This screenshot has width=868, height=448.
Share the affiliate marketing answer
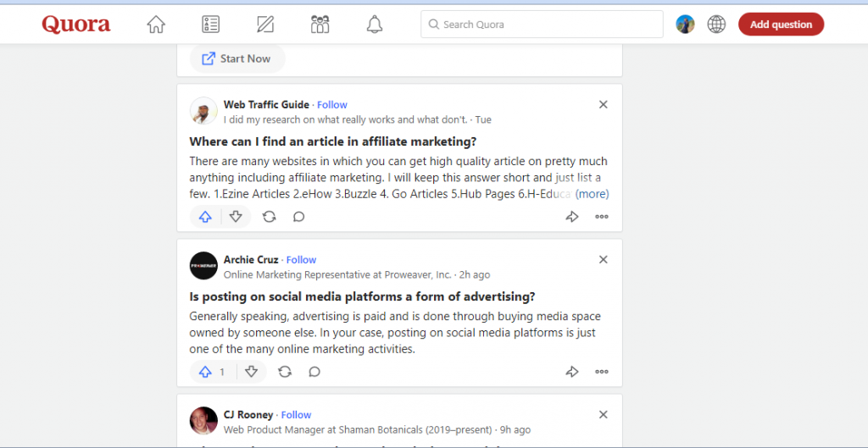(x=571, y=217)
